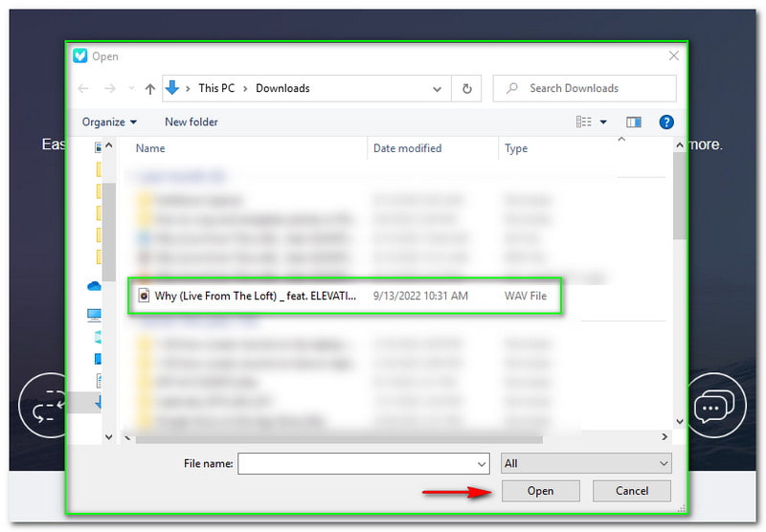Select This PC monitor icon in navigation pane
Screen dimensions: 766x532
(94, 315)
